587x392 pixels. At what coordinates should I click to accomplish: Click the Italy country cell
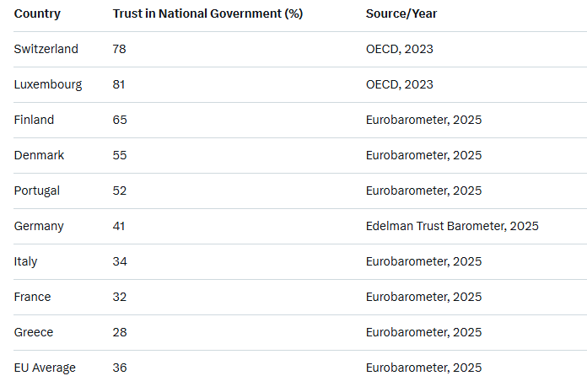pos(26,261)
